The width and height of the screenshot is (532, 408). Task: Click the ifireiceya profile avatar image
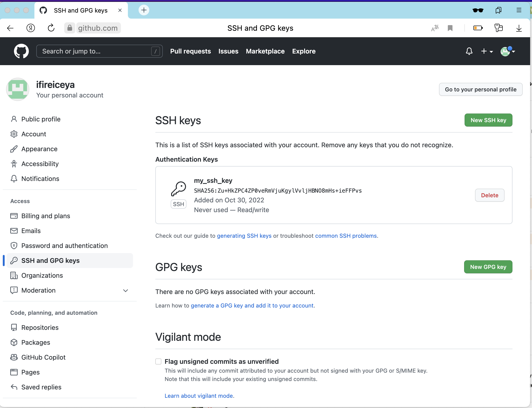[x=18, y=89]
